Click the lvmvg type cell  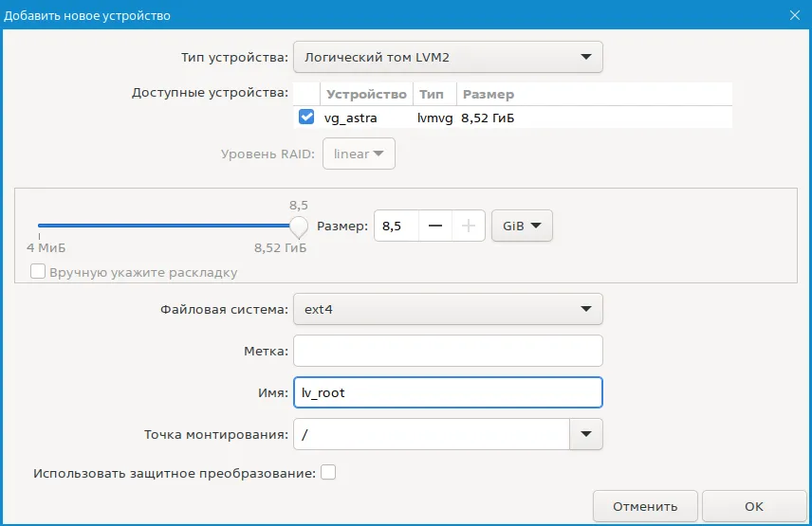[x=434, y=118]
